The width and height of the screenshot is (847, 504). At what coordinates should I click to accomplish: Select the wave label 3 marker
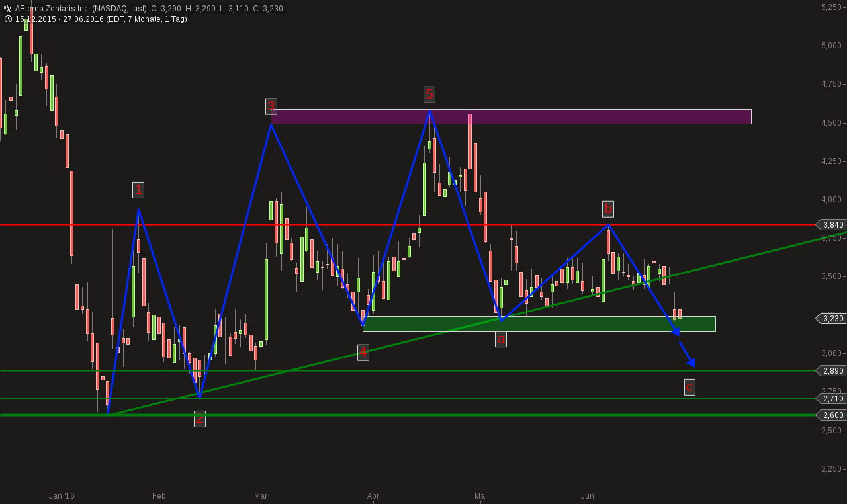[271, 106]
